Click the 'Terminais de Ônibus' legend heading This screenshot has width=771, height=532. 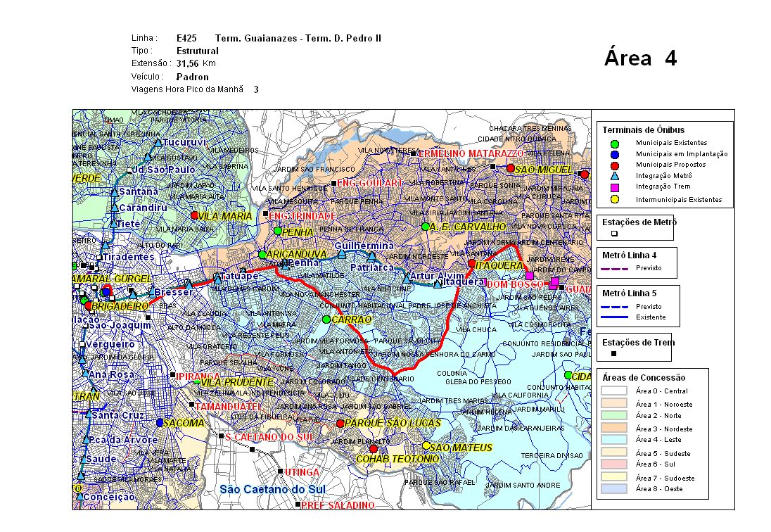[x=643, y=130]
